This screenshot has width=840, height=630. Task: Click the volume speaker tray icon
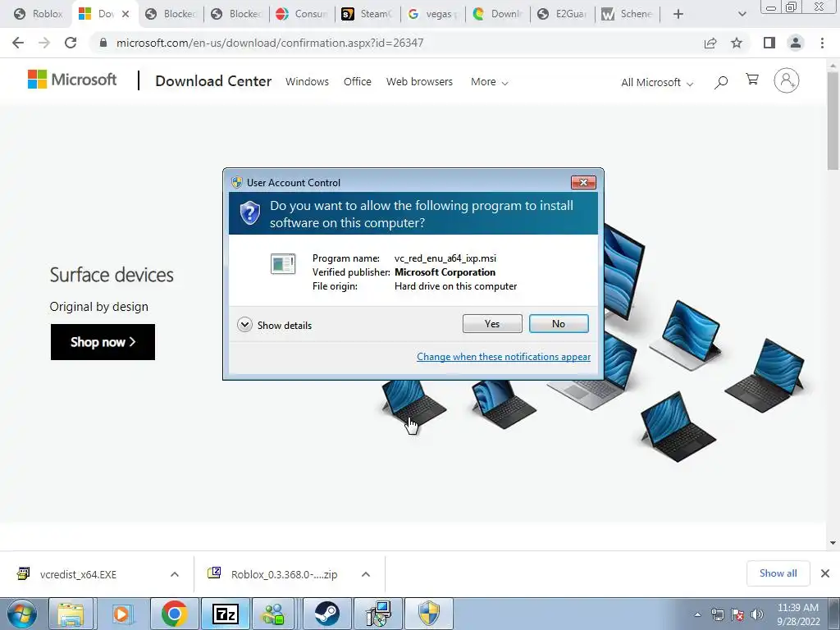point(757,614)
